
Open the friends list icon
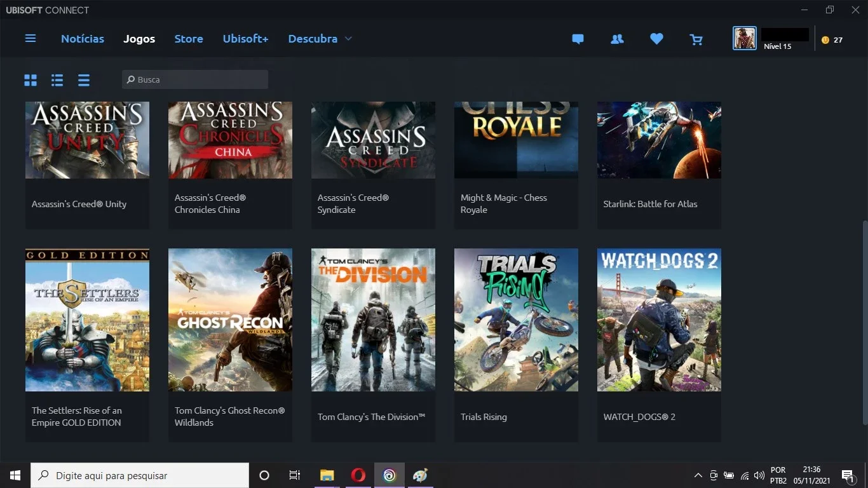[x=617, y=39]
